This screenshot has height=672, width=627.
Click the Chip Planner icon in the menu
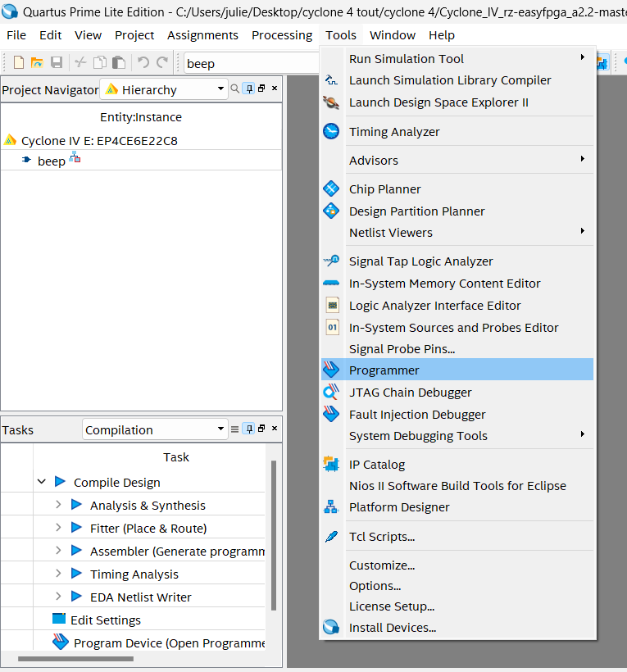tap(331, 188)
